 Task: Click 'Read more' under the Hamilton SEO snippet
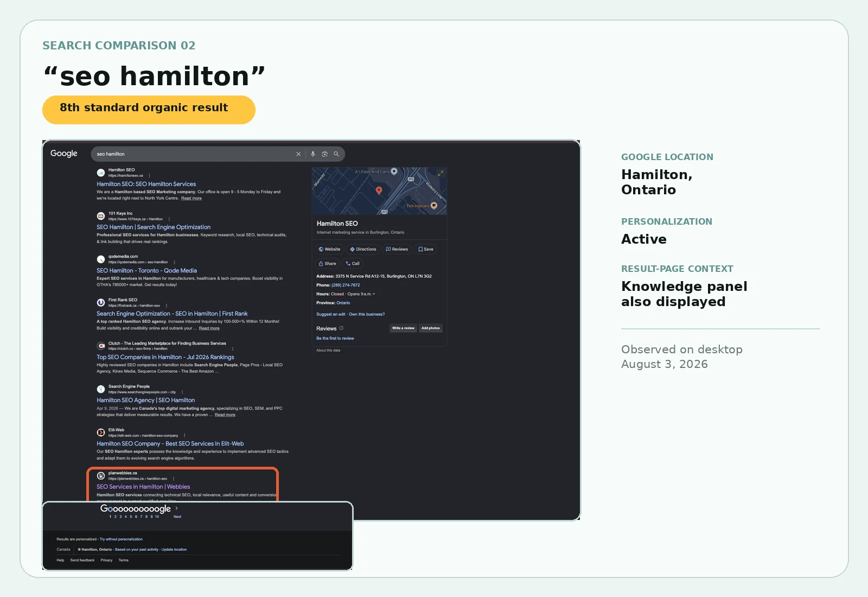click(192, 198)
